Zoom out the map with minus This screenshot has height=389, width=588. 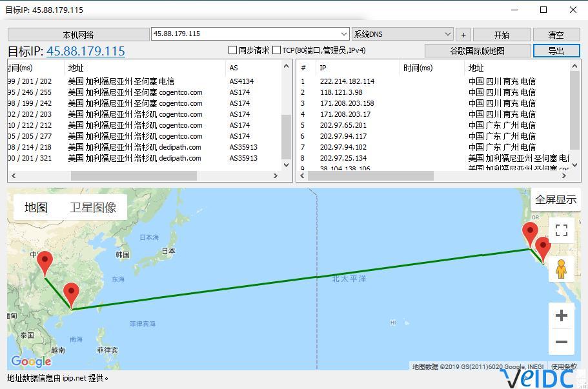click(561, 343)
